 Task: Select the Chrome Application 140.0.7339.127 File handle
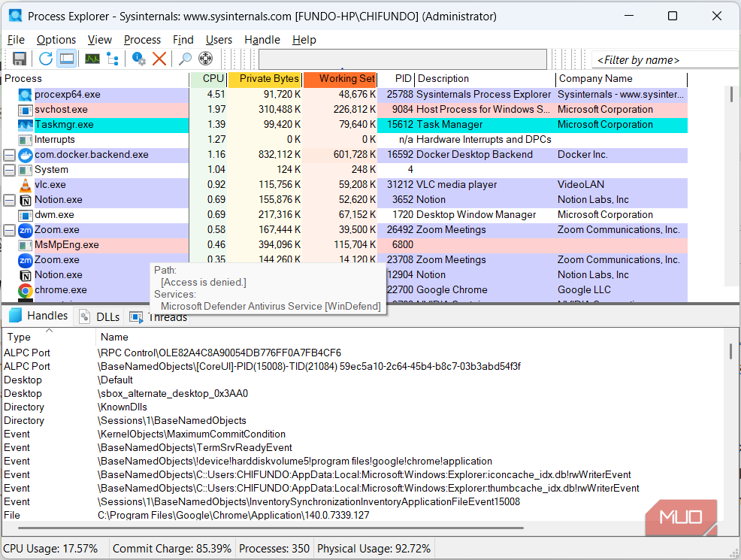(x=364, y=515)
